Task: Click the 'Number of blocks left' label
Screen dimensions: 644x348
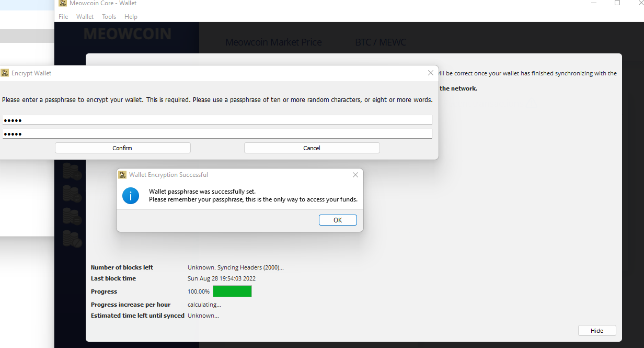Action: point(122,267)
